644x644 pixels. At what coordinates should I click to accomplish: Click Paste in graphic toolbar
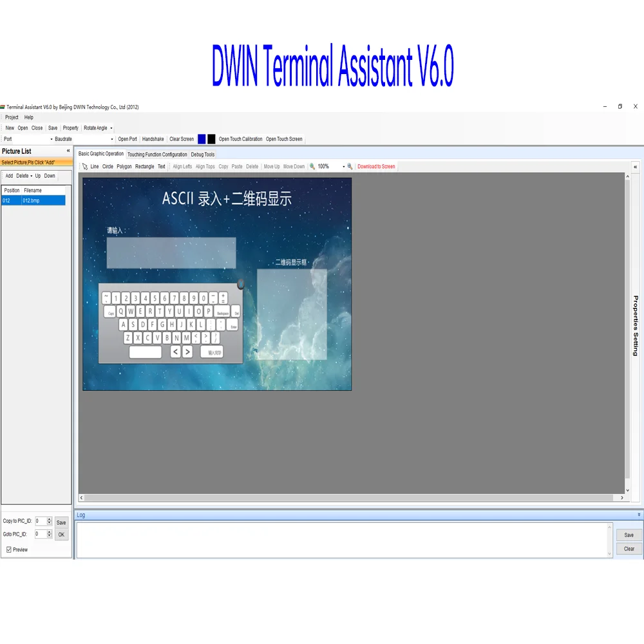click(x=237, y=166)
